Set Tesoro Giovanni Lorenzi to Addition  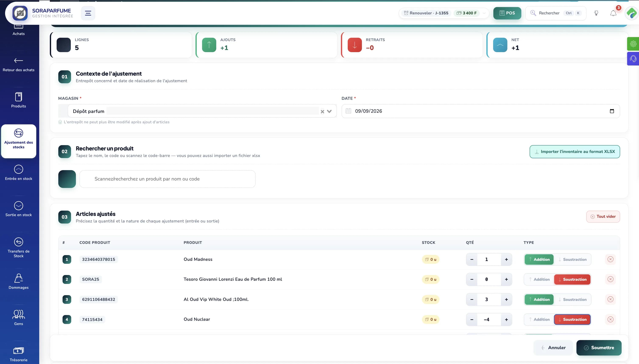(x=539, y=279)
